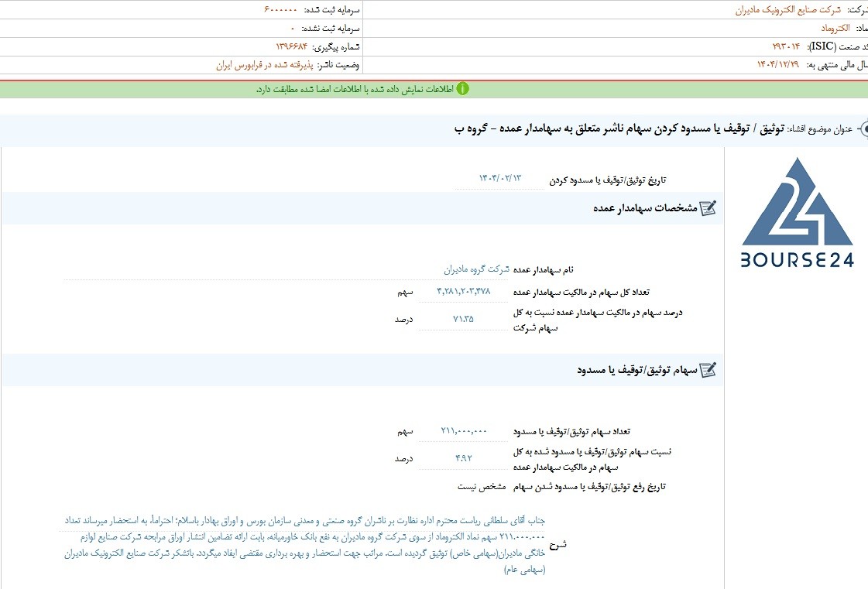The width and height of the screenshot is (868, 589).
Task: Click the publisher status پذیرفته شده در فرابورس ایران
Action: tap(265, 65)
